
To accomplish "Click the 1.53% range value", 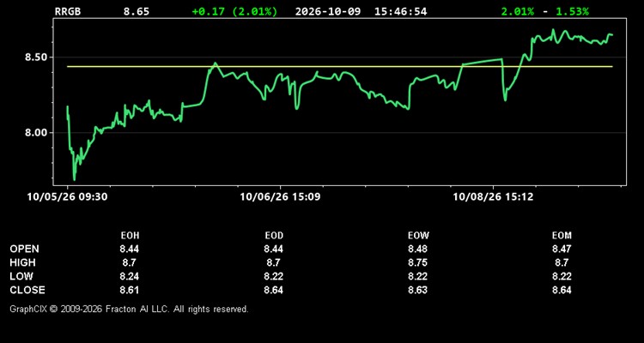I will 572,11.
